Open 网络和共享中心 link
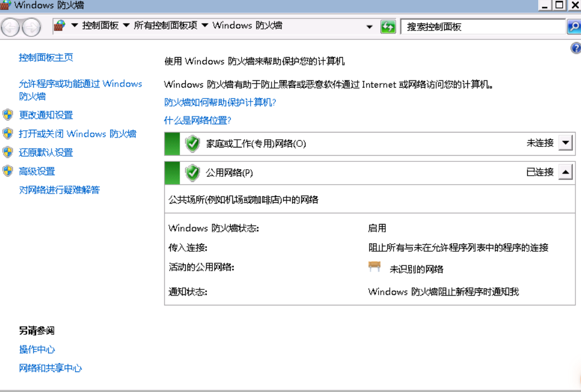The height and width of the screenshot is (392, 581). point(51,368)
